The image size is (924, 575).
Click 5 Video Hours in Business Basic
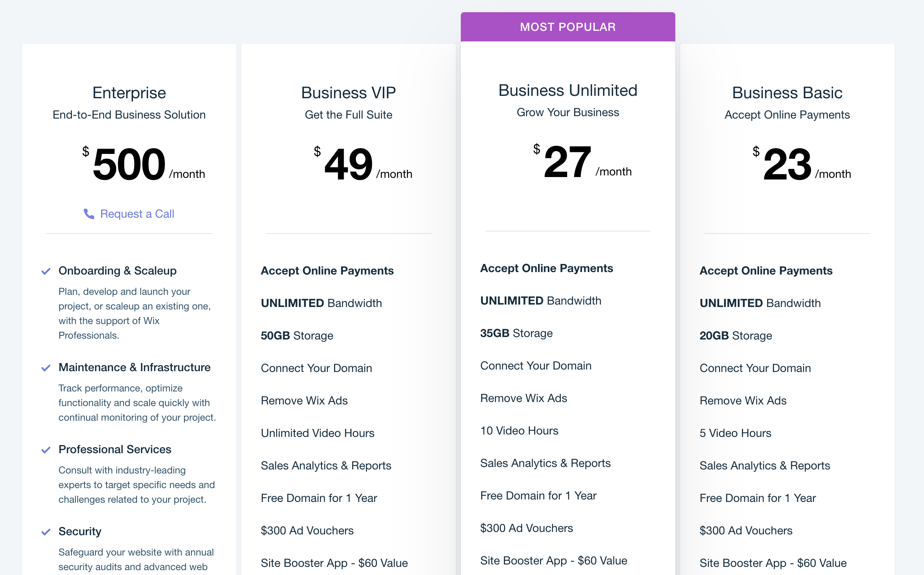(735, 433)
